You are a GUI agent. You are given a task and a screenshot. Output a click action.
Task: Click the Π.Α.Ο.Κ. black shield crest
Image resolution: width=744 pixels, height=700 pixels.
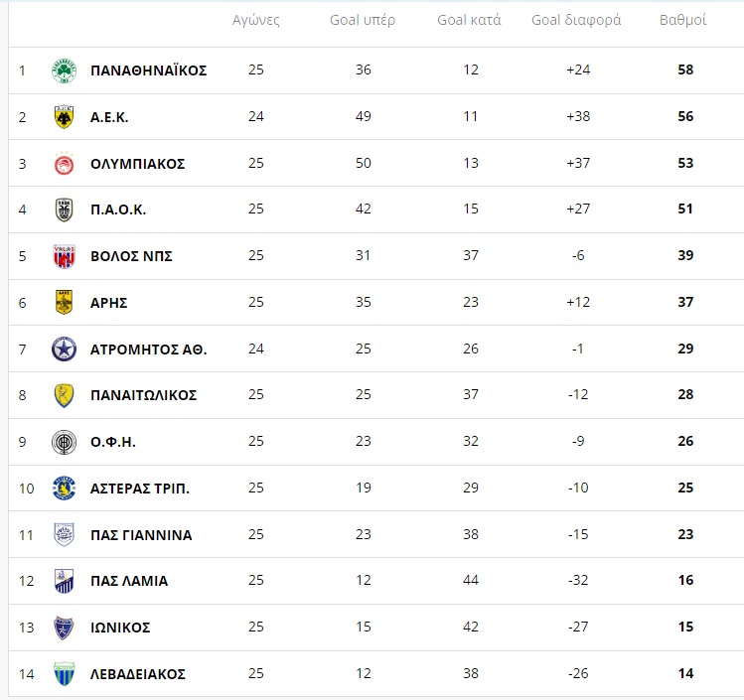[64, 210]
